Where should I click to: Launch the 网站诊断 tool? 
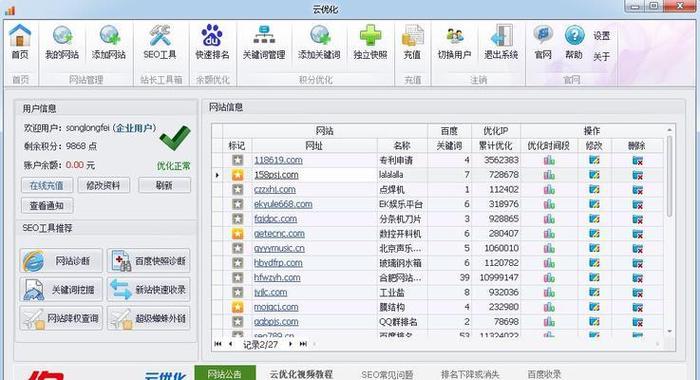61,261
